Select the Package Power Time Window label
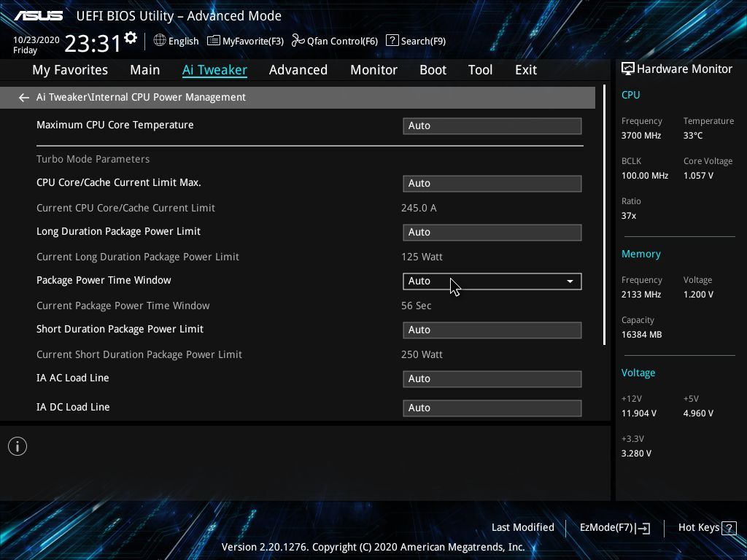747x560 pixels. click(104, 280)
